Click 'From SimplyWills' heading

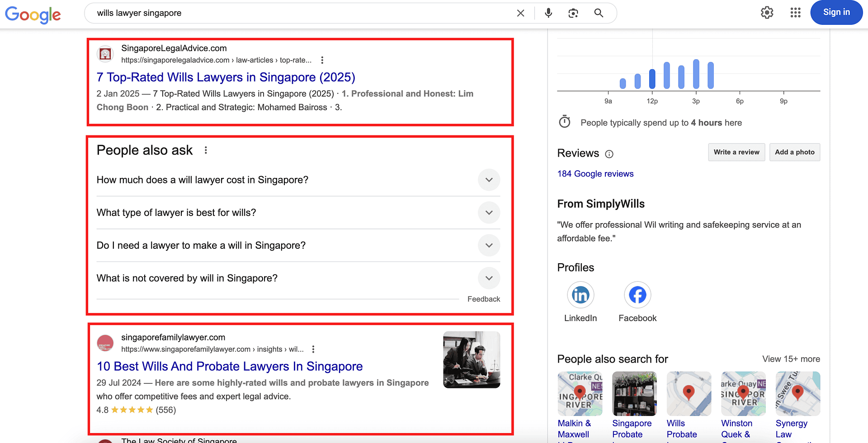(601, 204)
